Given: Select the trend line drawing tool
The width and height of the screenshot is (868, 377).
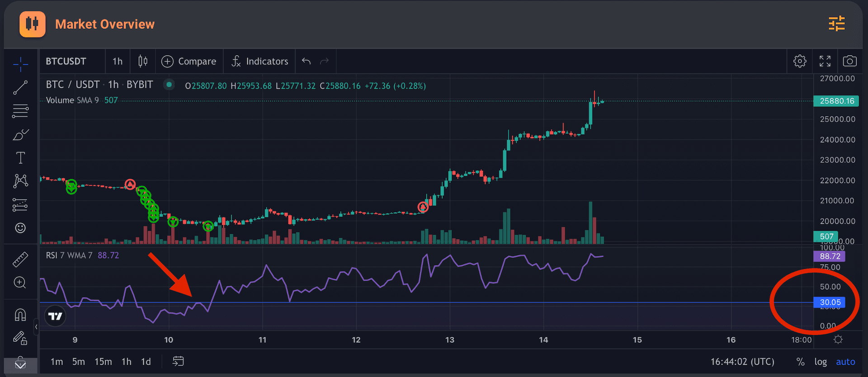Looking at the screenshot, I should click(20, 88).
